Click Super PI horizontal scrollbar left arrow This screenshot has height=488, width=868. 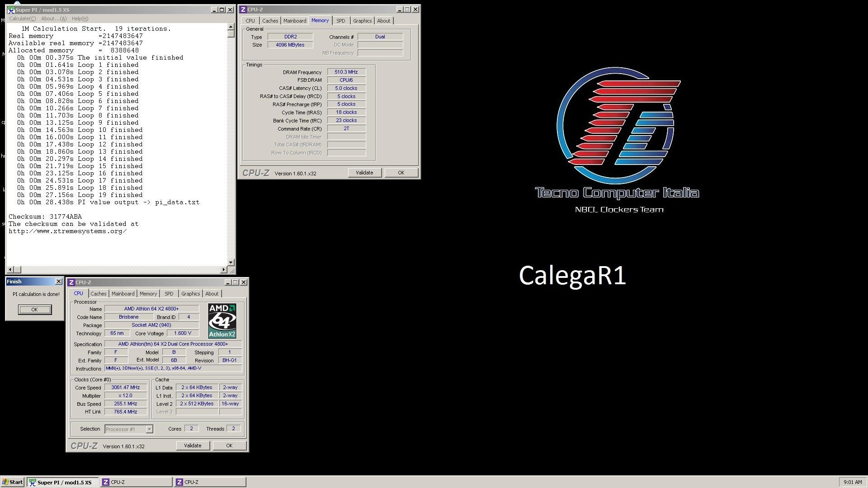point(10,270)
